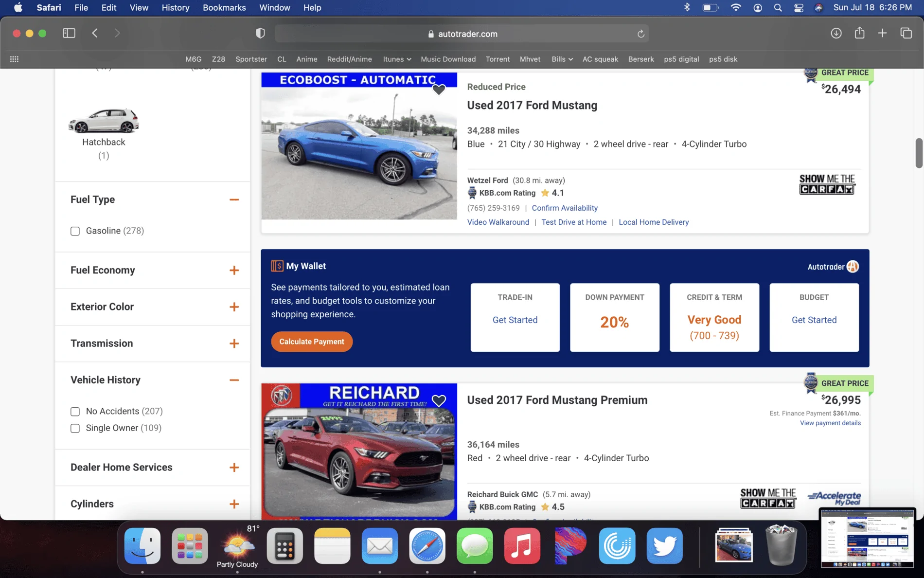The height and width of the screenshot is (578, 924).
Task: Open Finder from the Dock
Action: [142, 545]
